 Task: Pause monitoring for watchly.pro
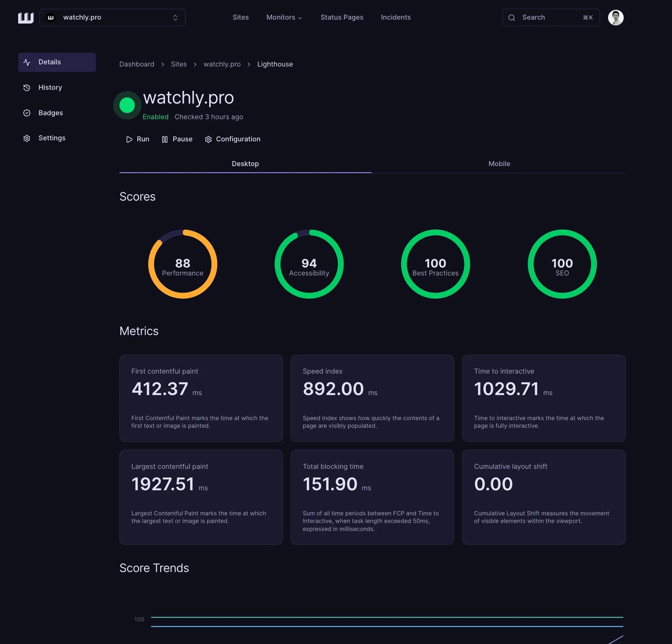pos(177,139)
